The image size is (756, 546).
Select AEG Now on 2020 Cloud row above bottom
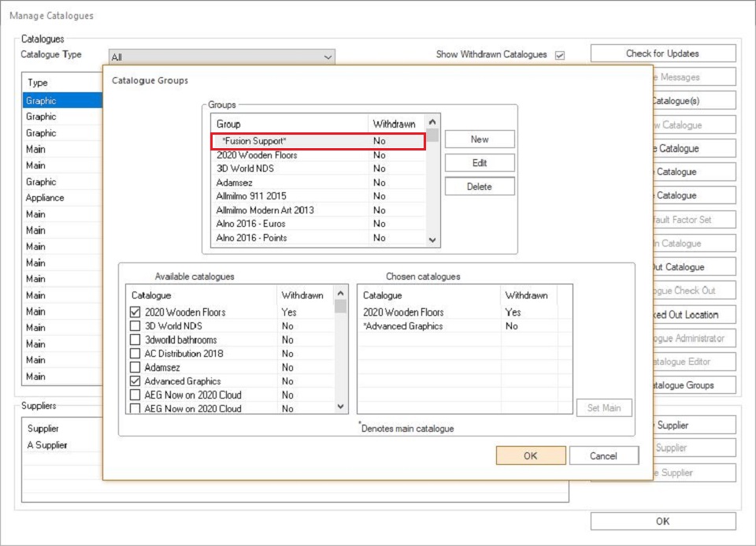[231, 395]
